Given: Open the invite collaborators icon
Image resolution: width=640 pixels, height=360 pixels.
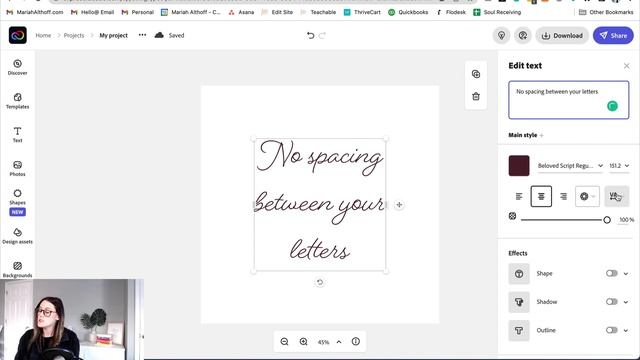Looking at the screenshot, I should 522,36.
